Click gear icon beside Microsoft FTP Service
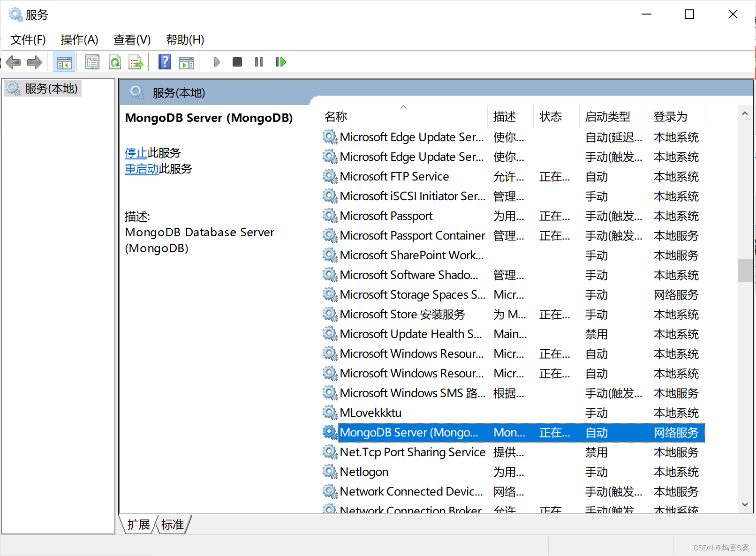Viewport: 756px width, 556px height. pos(330,177)
